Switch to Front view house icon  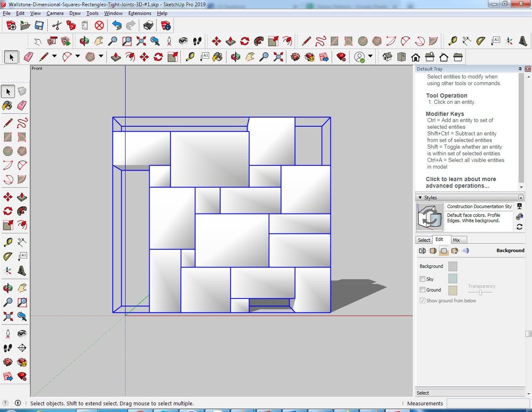click(415, 57)
